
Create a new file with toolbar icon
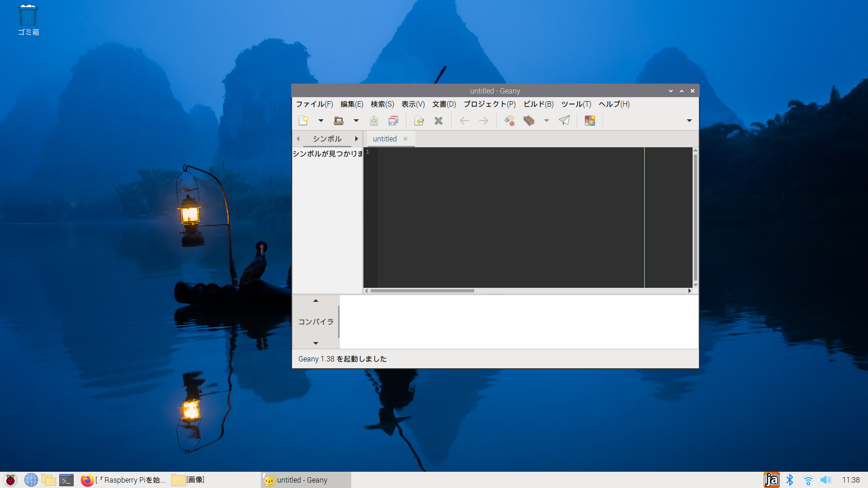pos(303,121)
